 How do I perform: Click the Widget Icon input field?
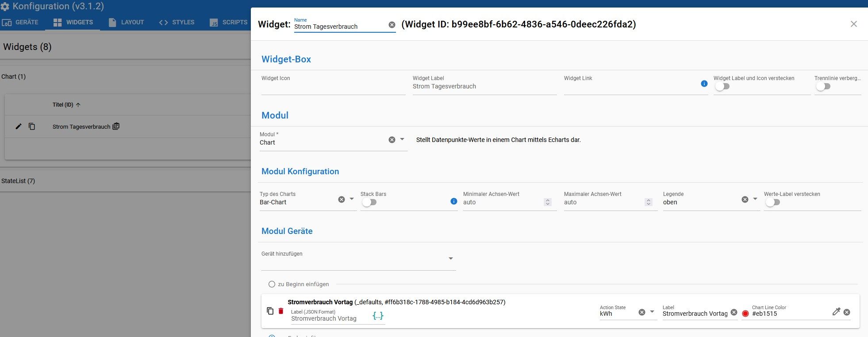click(334, 86)
